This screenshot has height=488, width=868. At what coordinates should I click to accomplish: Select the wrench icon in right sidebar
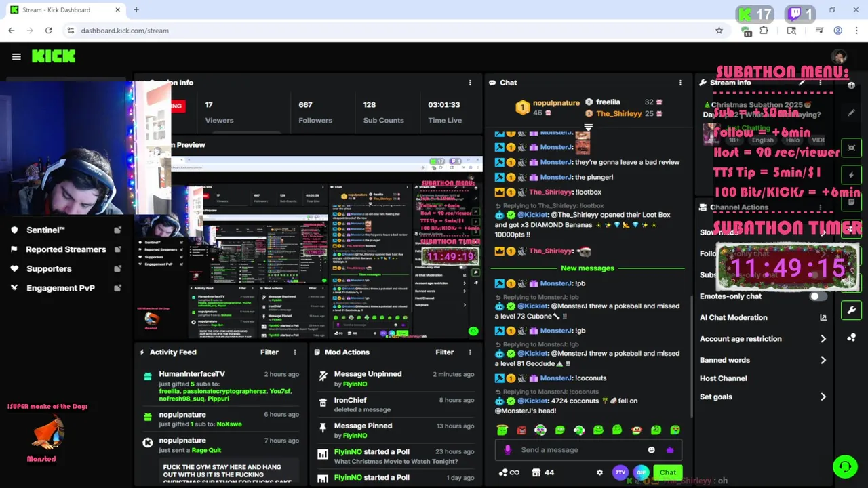tap(852, 310)
